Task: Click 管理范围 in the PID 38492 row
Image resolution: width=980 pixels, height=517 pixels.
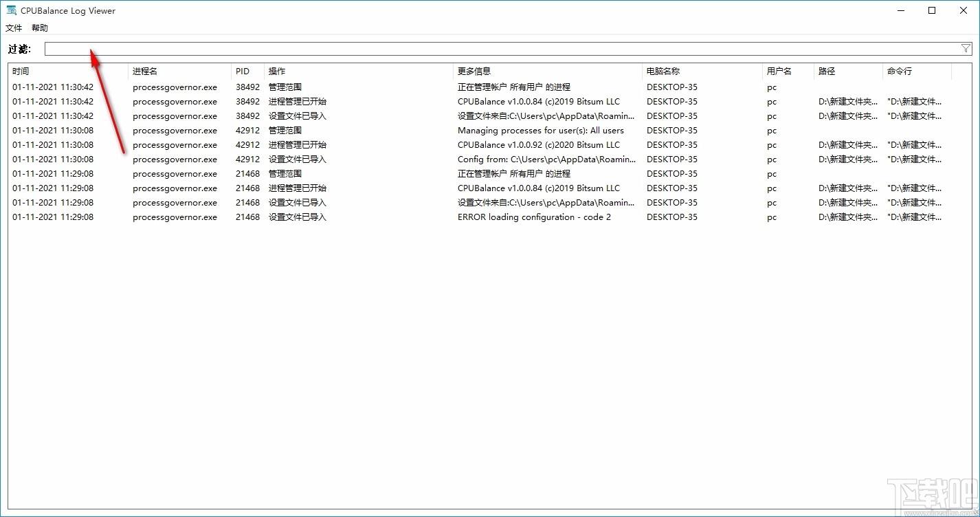Action: point(285,87)
